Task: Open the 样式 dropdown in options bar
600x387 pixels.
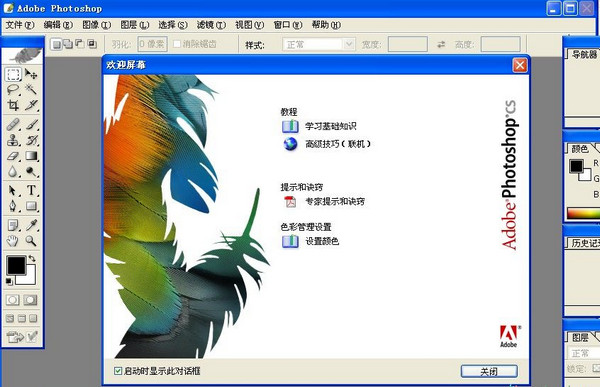Action: pos(319,44)
